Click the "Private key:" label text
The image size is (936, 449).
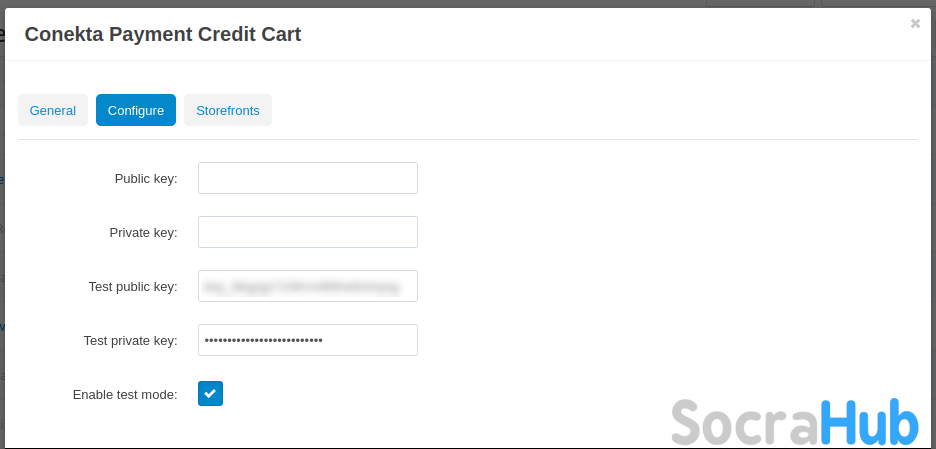pyautogui.click(x=143, y=233)
